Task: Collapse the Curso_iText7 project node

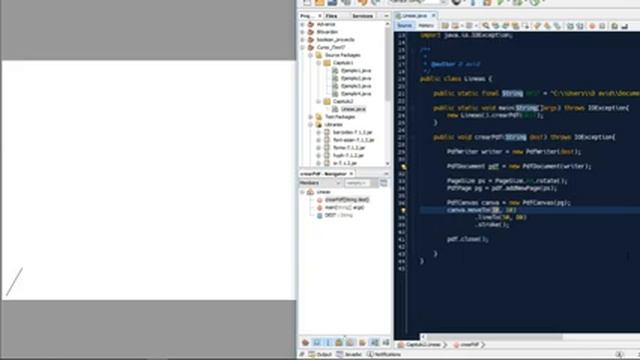Action: tap(303, 47)
